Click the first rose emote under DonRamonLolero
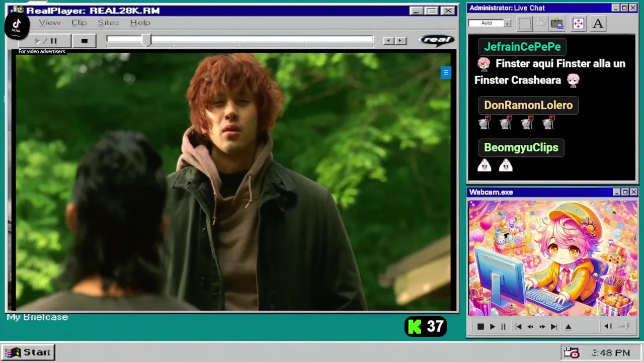This screenshot has height=362, width=644. pyautogui.click(x=485, y=123)
